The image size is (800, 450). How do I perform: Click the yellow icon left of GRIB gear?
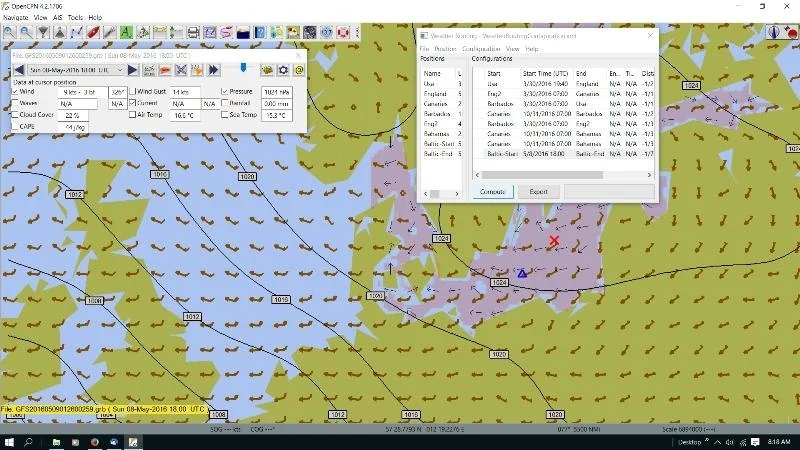click(x=267, y=70)
